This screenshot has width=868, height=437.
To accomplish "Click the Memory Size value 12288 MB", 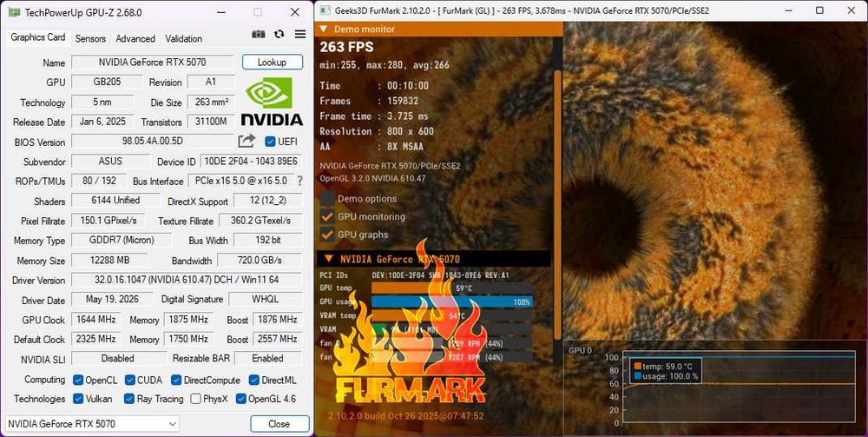I will click(109, 260).
